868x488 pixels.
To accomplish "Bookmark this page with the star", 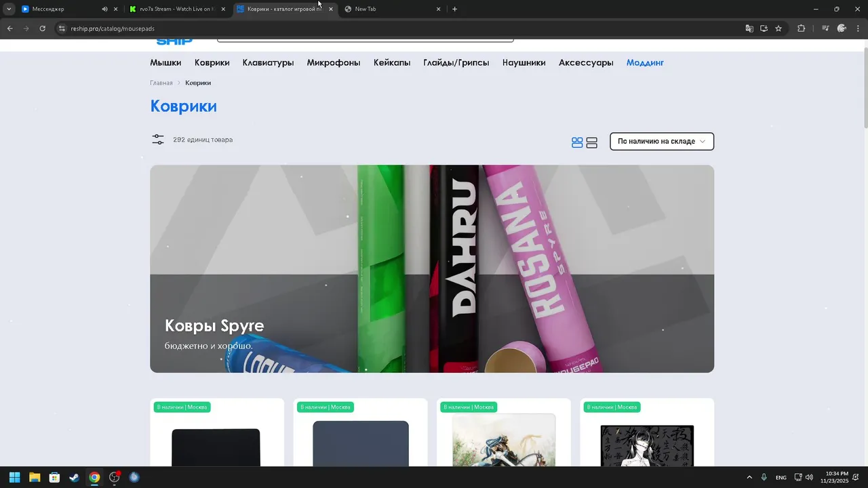I will (x=778, y=28).
